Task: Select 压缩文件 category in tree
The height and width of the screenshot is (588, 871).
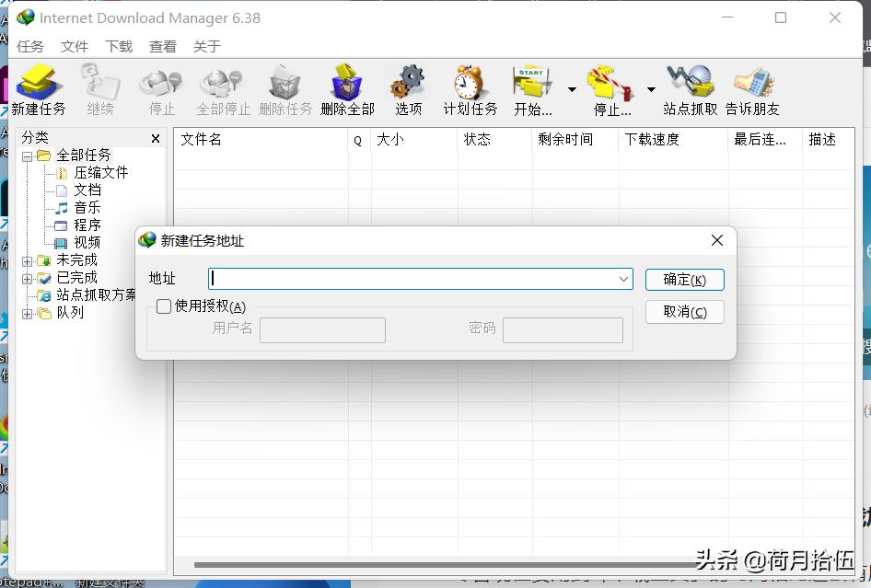Action: [100, 173]
